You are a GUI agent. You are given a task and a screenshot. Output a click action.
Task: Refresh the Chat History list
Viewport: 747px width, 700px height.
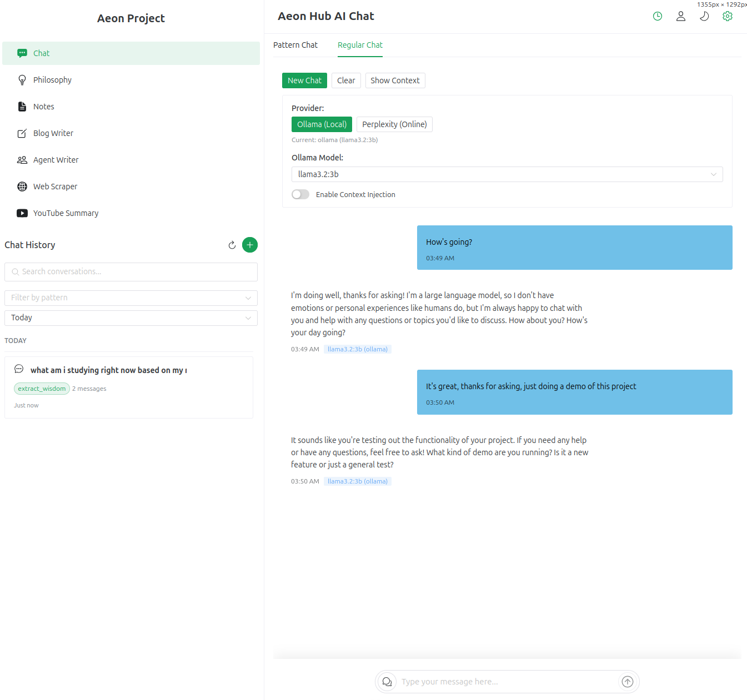(x=232, y=245)
